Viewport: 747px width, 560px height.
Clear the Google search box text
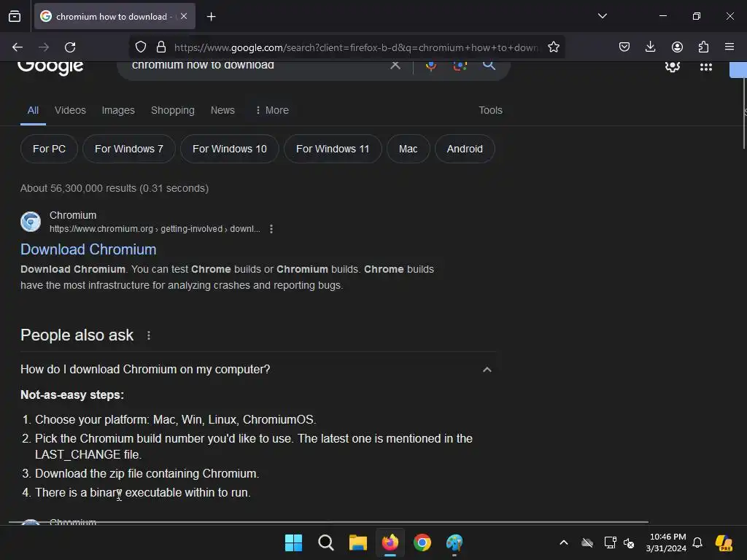pos(395,65)
